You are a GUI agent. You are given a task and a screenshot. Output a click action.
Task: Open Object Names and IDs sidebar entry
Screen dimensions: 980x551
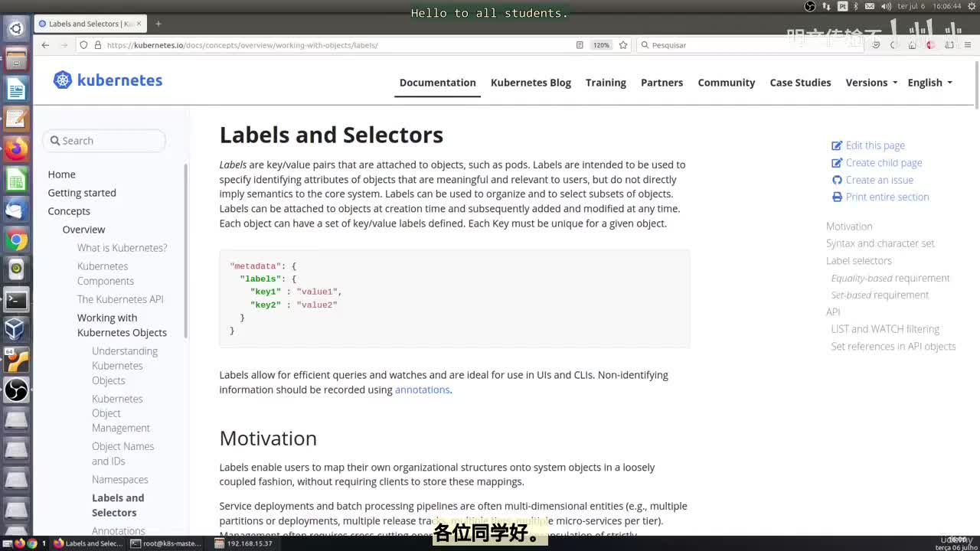point(123,454)
